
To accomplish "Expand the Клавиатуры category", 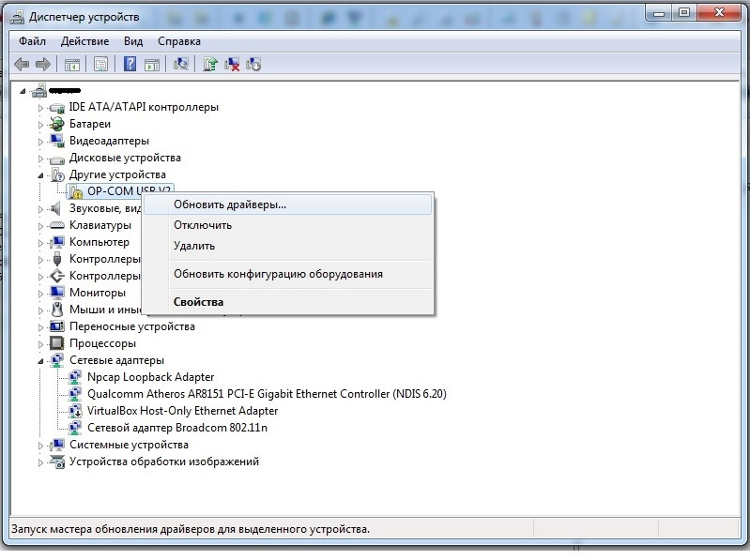I will click(40, 226).
